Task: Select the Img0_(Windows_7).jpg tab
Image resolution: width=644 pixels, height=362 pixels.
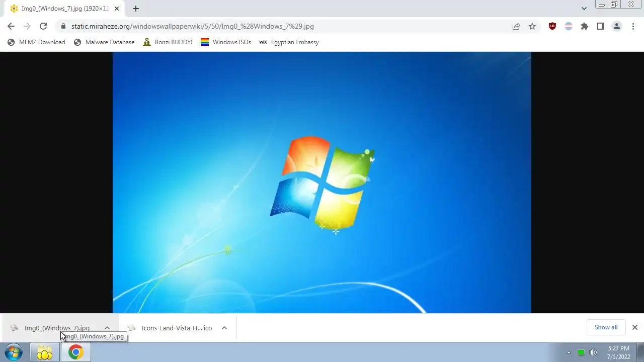Action: tap(64, 9)
